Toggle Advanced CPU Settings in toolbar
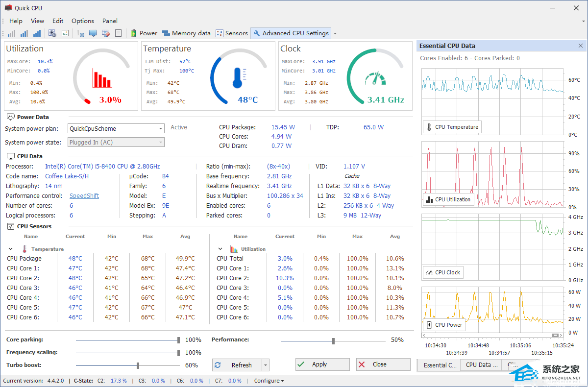The width and height of the screenshot is (588, 387). pyautogui.click(x=291, y=33)
